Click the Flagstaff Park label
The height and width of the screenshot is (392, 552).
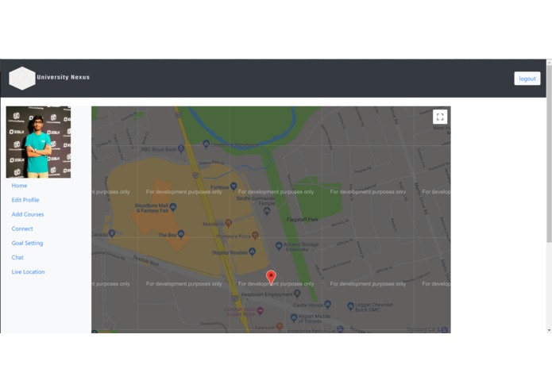[302, 220]
